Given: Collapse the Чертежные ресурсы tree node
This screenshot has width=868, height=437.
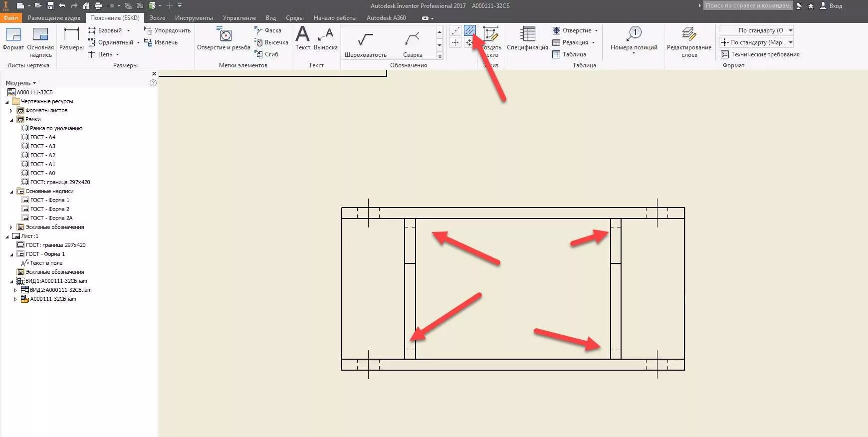Looking at the screenshot, I should 7,102.
